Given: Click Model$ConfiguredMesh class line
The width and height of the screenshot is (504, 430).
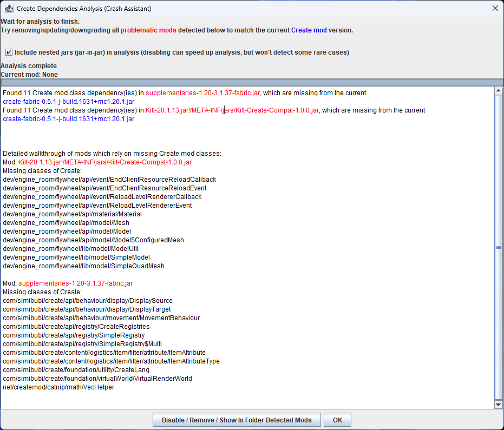Looking at the screenshot, I should [x=93, y=240].
